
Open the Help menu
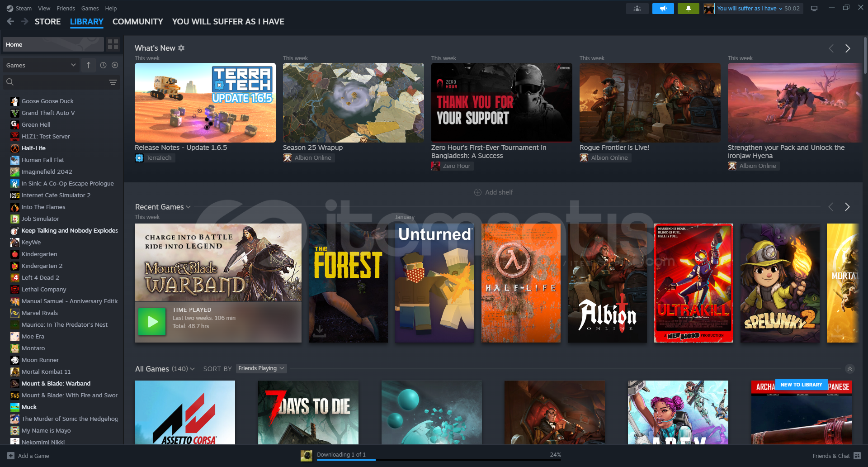pos(111,8)
